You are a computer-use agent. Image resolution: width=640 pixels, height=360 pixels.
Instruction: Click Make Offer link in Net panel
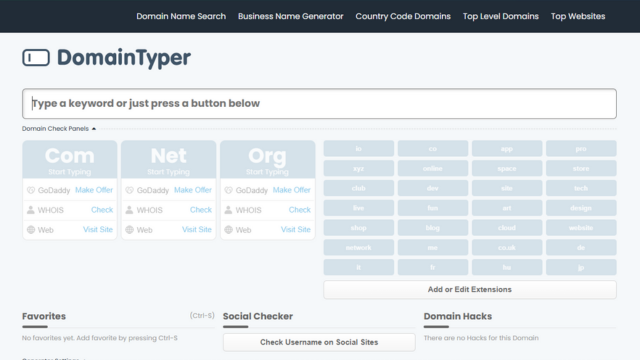coord(193,190)
